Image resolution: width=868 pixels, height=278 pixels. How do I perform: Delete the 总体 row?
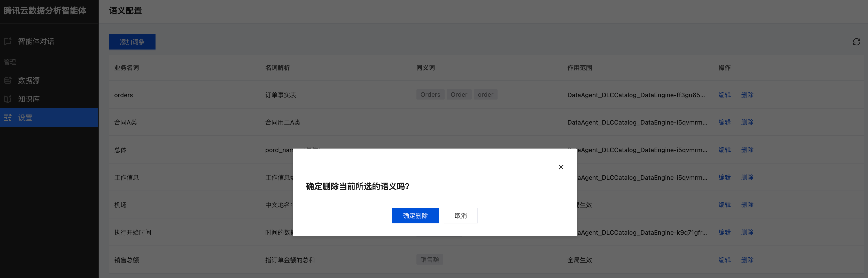click(747, 150)
